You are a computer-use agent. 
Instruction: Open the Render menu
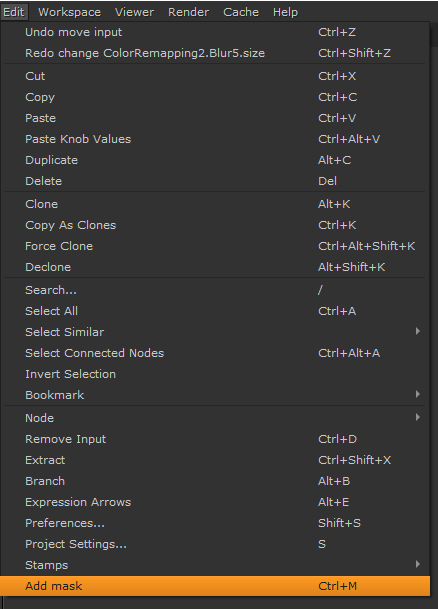(188, 12)
